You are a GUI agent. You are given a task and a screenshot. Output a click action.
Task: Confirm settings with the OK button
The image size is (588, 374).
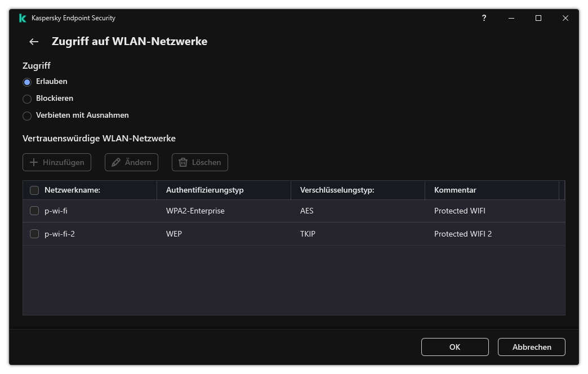455,347
